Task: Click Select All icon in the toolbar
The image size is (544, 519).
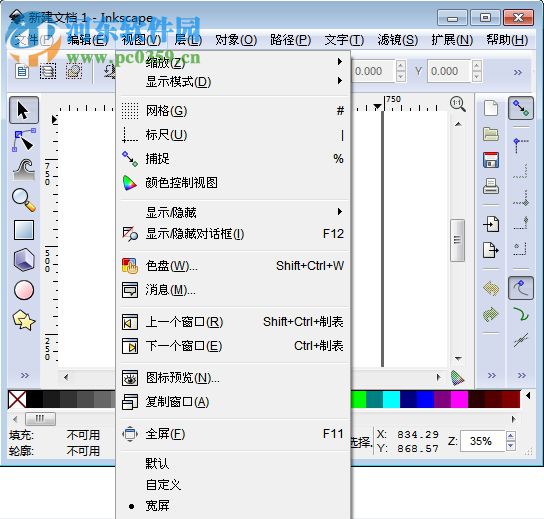Action: pyautogui.click(x=22, y=71)
